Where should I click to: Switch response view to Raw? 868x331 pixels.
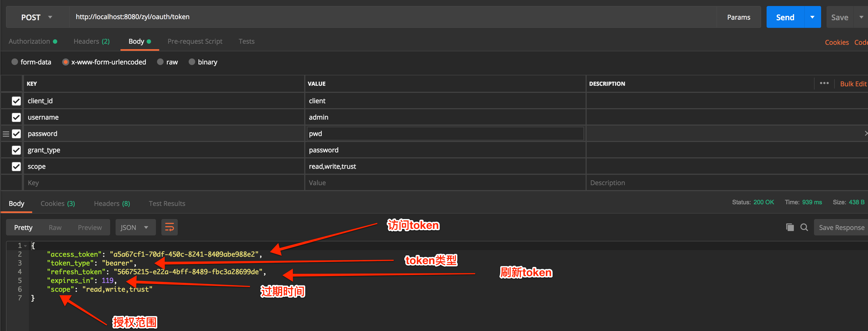point(55,227)
